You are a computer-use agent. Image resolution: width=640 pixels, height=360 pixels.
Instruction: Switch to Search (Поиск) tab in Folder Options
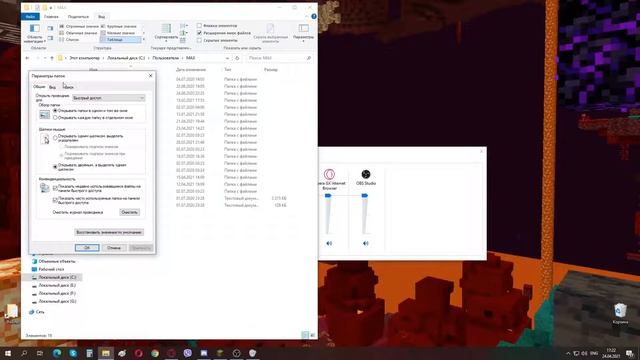click(68, 87)
